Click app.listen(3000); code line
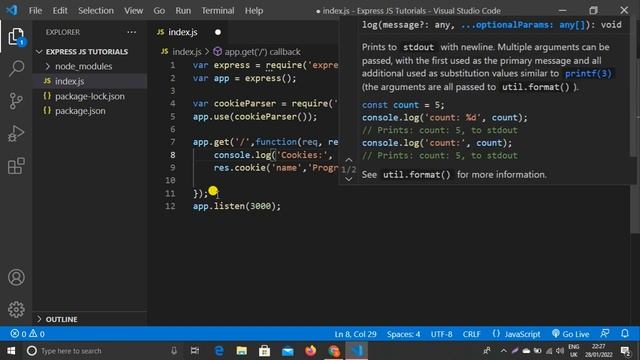Image resolution: width=640 pixels, height=360 pixels. click(237, 206)
